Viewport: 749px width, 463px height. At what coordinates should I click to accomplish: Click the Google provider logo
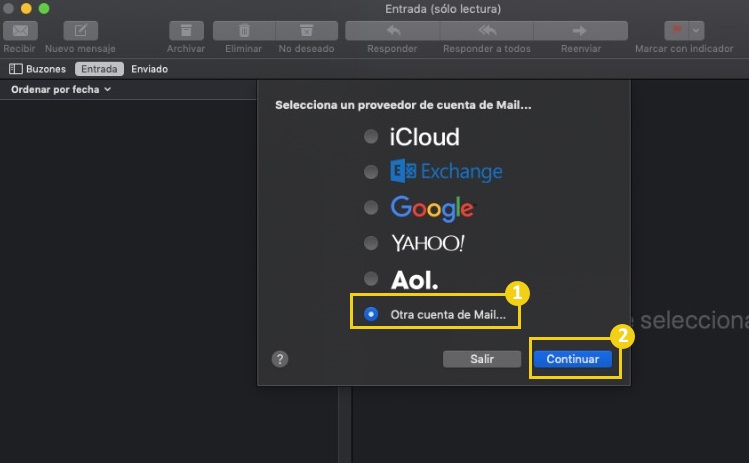pos(433,208)
